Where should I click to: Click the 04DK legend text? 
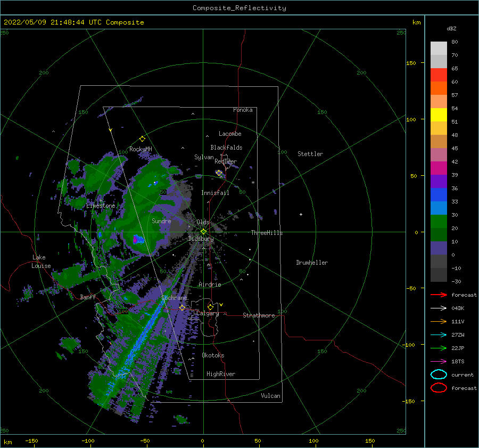[x=458, y=308]
